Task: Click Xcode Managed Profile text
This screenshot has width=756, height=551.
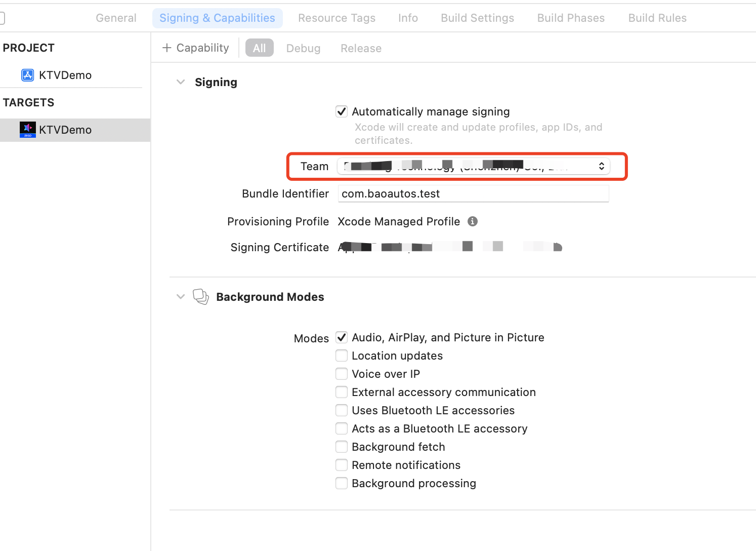Action: (x=399, y=221)
